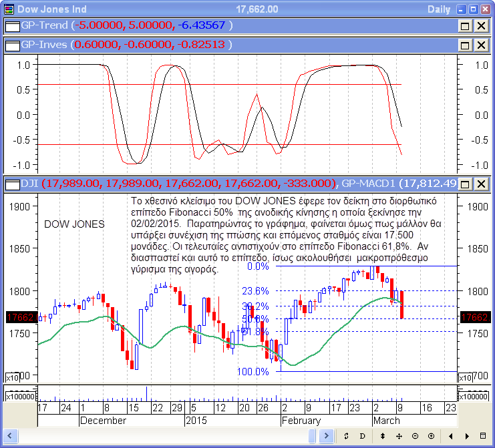Click the vertical rescale double-arrow icon

[383, 436]
